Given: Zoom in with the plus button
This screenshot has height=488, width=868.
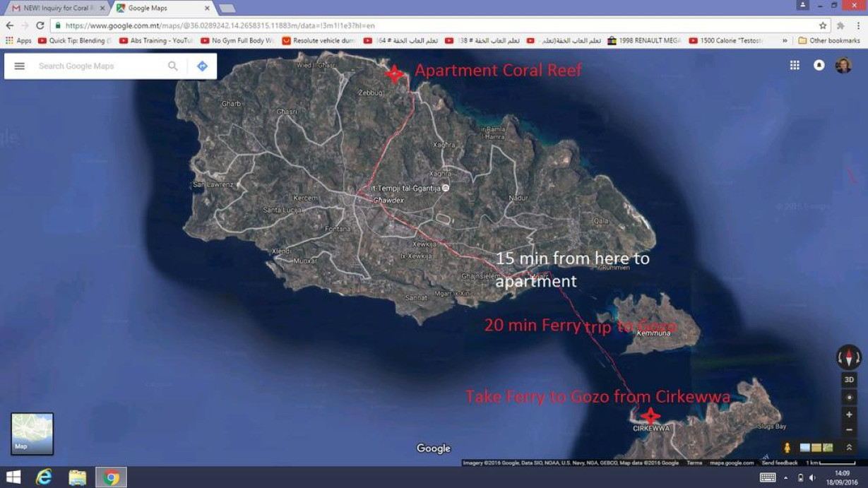Looking at the screenshot, I should click(850, 415).
